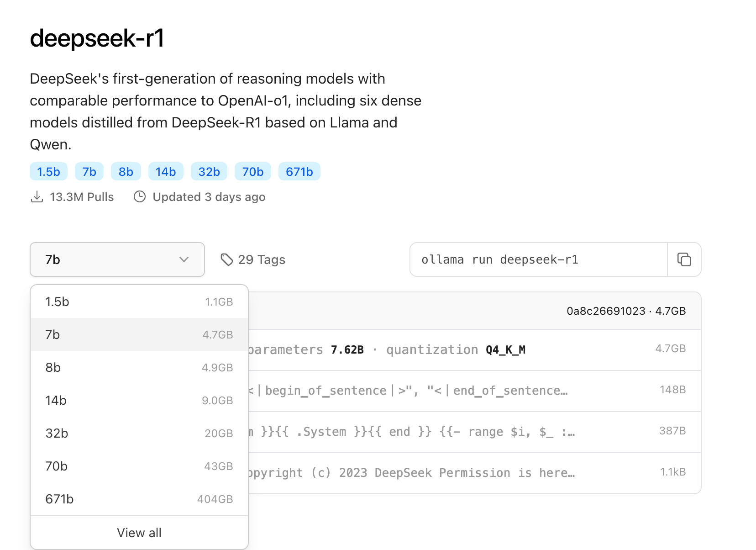The width and height of the screenshot is (756, 550).
Task: Open the blue 8b size badge
Action: pos(126,172)
